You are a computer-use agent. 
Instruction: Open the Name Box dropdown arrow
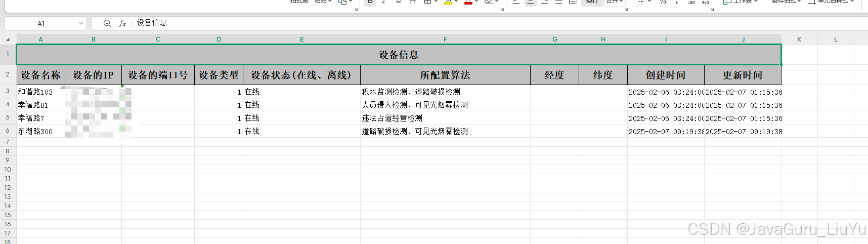81,23
